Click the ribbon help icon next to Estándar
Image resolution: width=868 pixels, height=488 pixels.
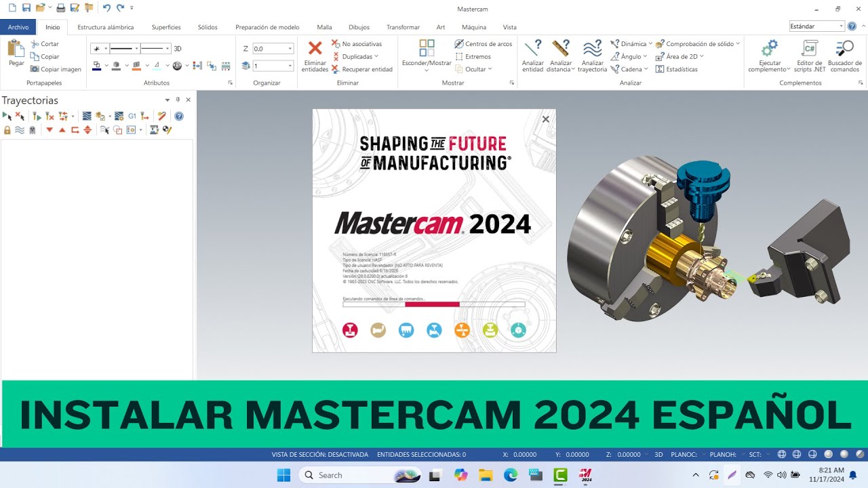[x=852, y=26]
